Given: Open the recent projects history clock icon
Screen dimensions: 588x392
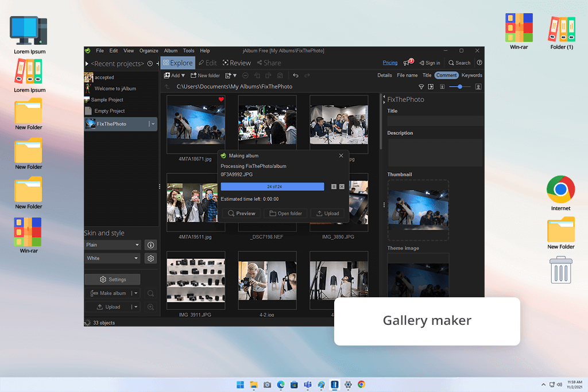Looking at the screenshot, I should pyautogui.click(x=150, y=64).
